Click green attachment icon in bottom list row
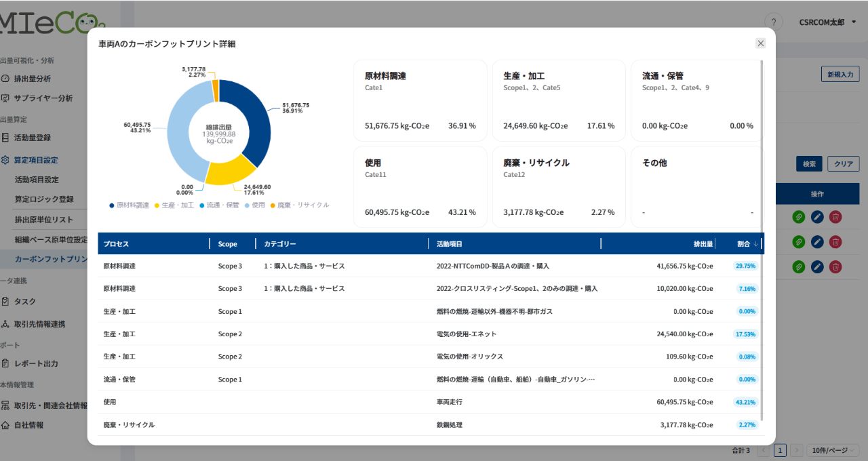 (798, 267)
